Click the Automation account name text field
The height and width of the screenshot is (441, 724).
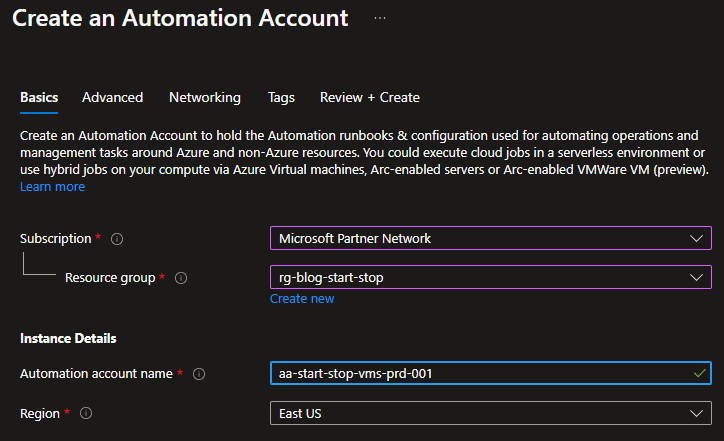pyautogui.click(x=480, y=373)
